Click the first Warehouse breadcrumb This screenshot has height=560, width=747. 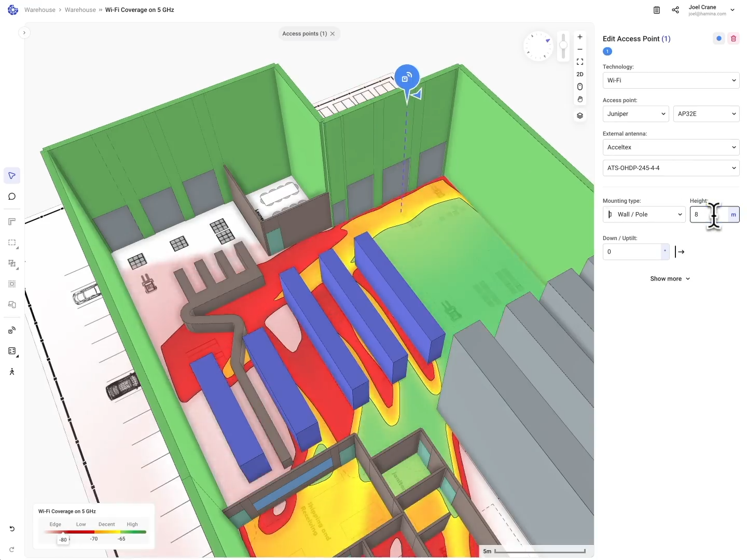tap(40, 10)
